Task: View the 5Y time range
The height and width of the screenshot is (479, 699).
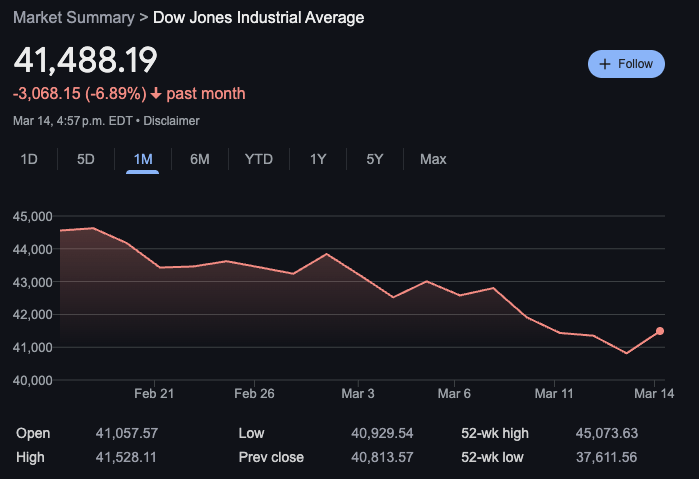Action: point(374,159)
